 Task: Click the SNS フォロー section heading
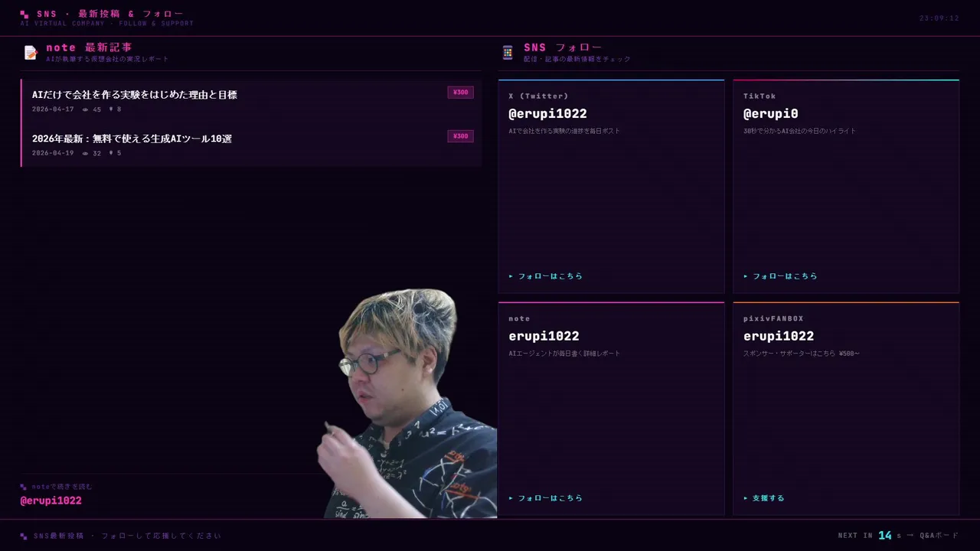pos(563,47)
